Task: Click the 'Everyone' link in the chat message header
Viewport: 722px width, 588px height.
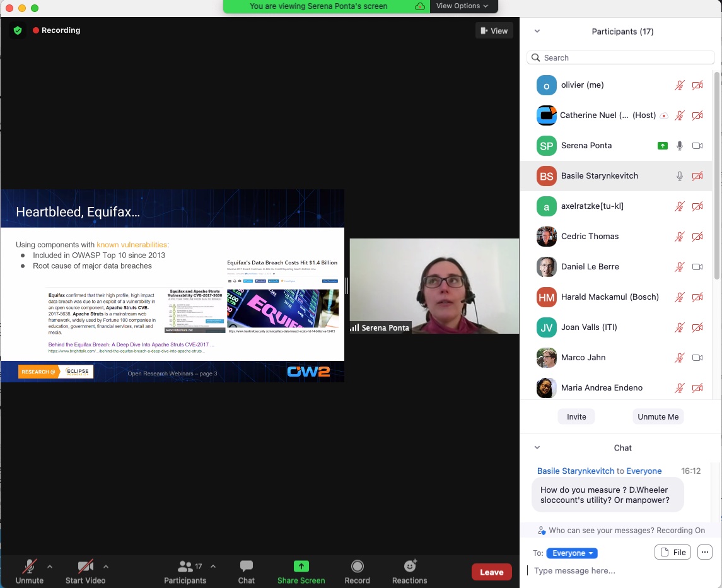Action: point(644,471)
